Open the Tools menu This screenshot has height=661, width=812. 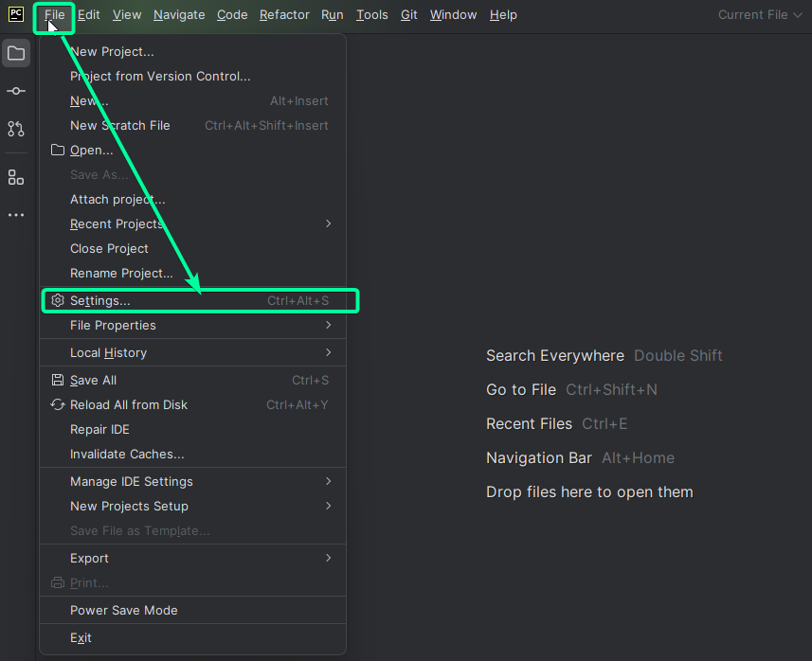pos(371,15)
